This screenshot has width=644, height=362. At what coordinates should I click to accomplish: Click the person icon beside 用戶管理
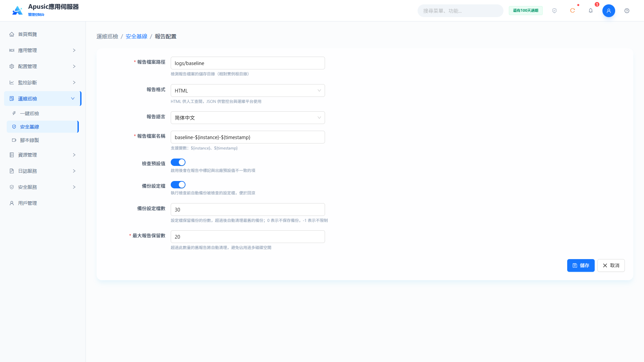[12, 203]
